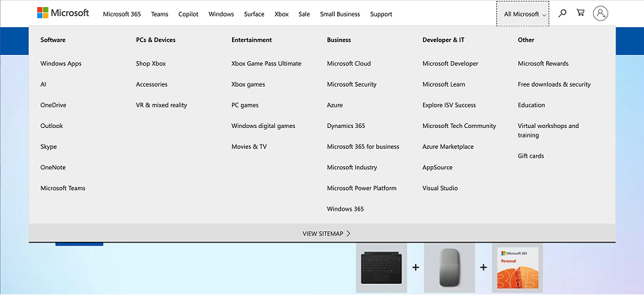Screen dimensions: 644x295
Task: Select the Microsoft 365 Personal thumbnail
Action: point(518,268)
